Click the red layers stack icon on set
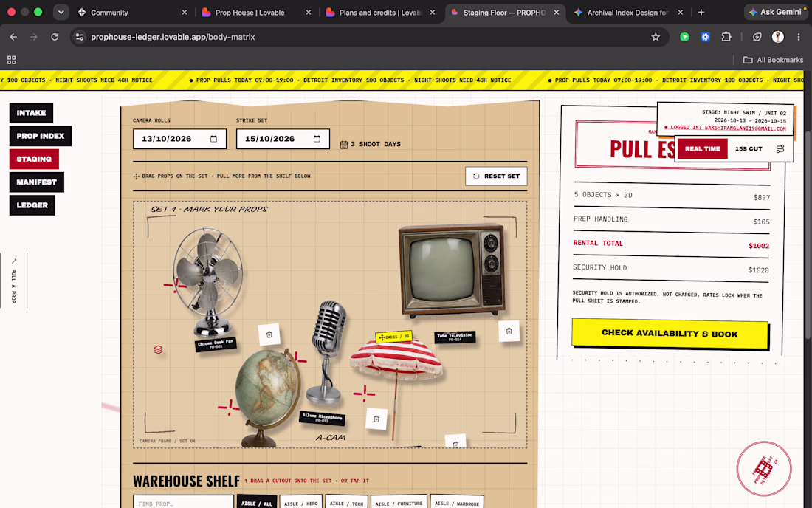This screenshot has width=812, height=508. [x=159, y=350]
